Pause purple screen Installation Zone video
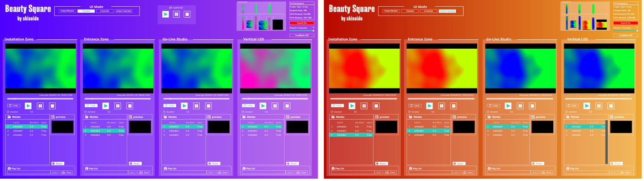 click(40, 106)
